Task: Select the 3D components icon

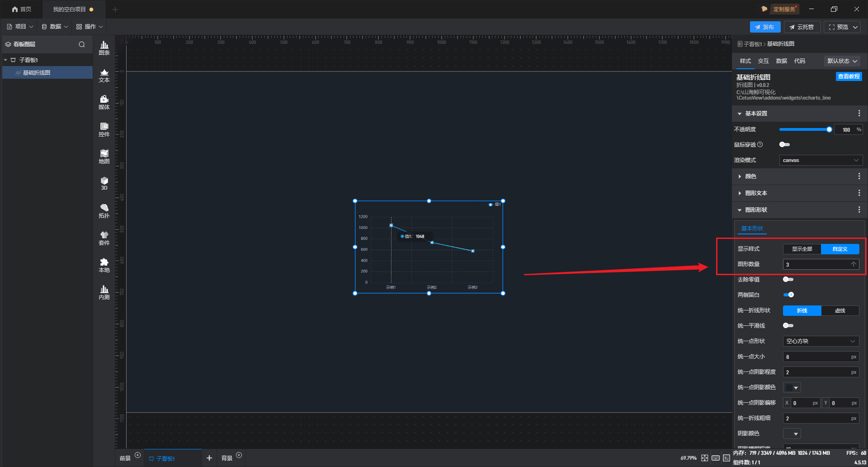Action: (x=104, y=183)
